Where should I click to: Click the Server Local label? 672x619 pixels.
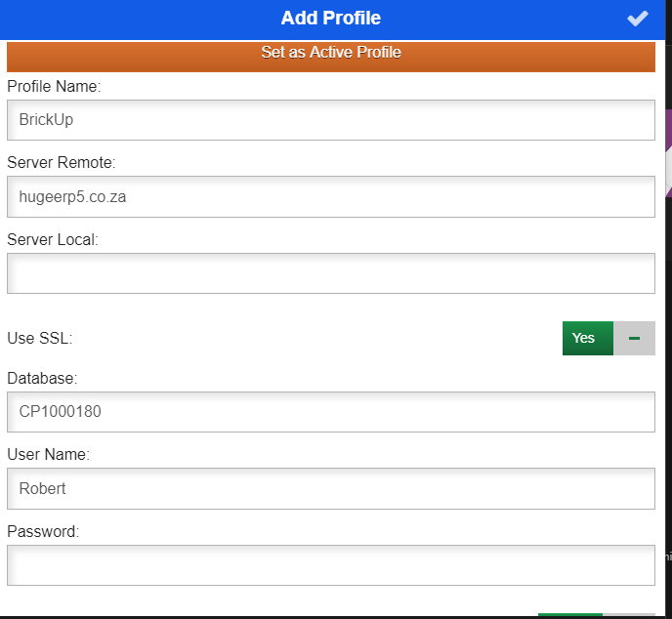coord(53,239)
